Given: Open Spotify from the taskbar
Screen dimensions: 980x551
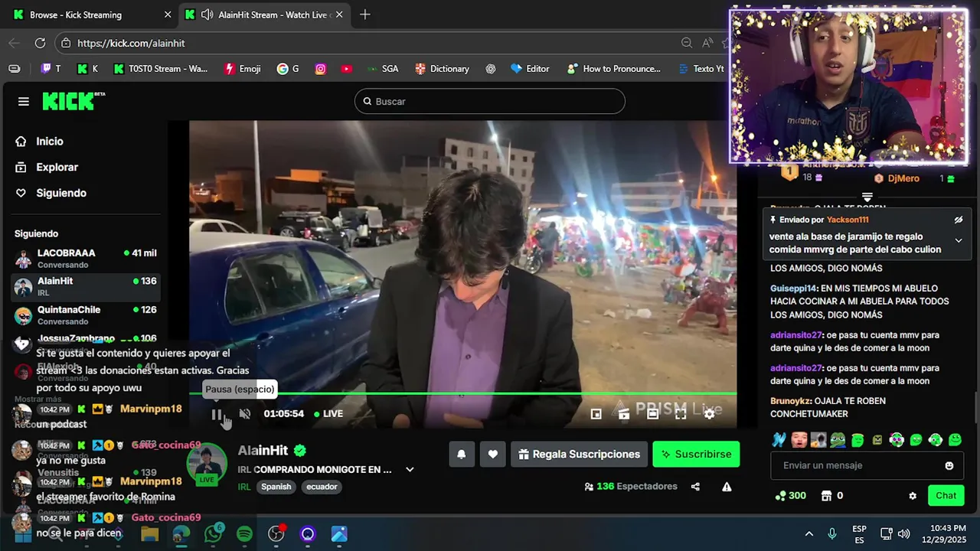Looking at the screenshot, I should point(244,534).
